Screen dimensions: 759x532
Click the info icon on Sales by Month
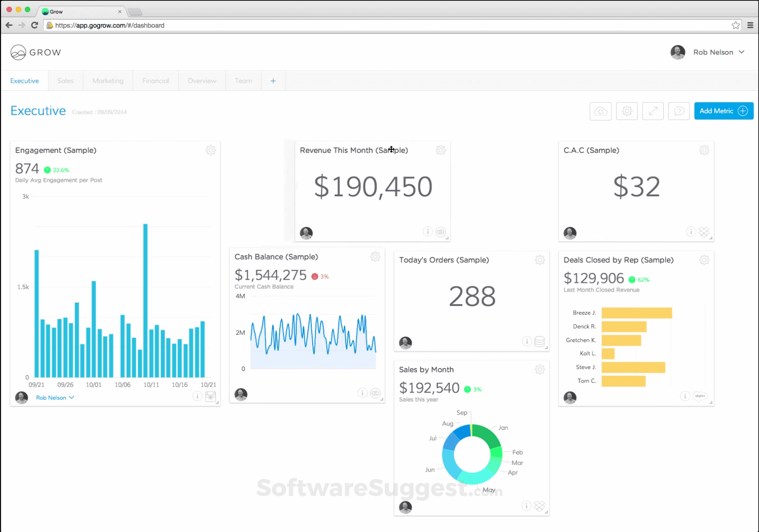coord(527,506)
